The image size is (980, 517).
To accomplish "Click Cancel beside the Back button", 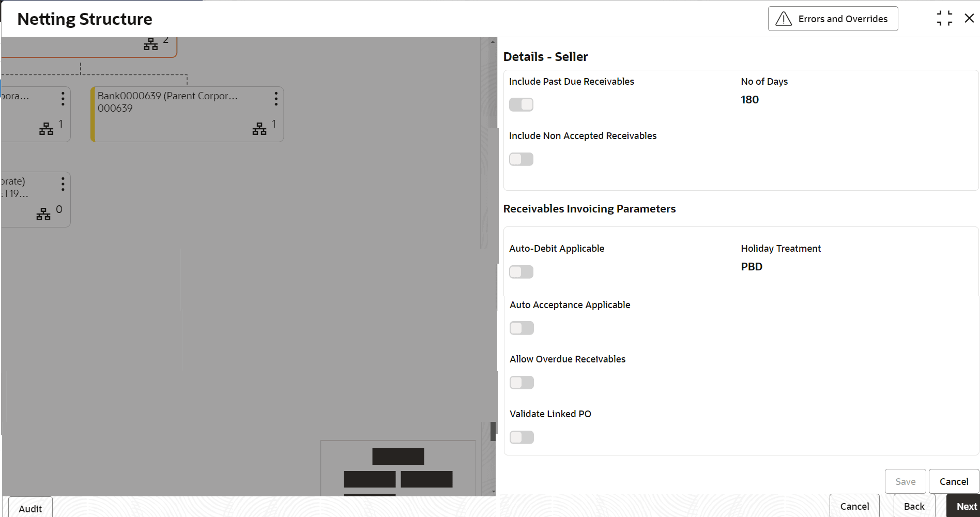I will click(854, 506).
